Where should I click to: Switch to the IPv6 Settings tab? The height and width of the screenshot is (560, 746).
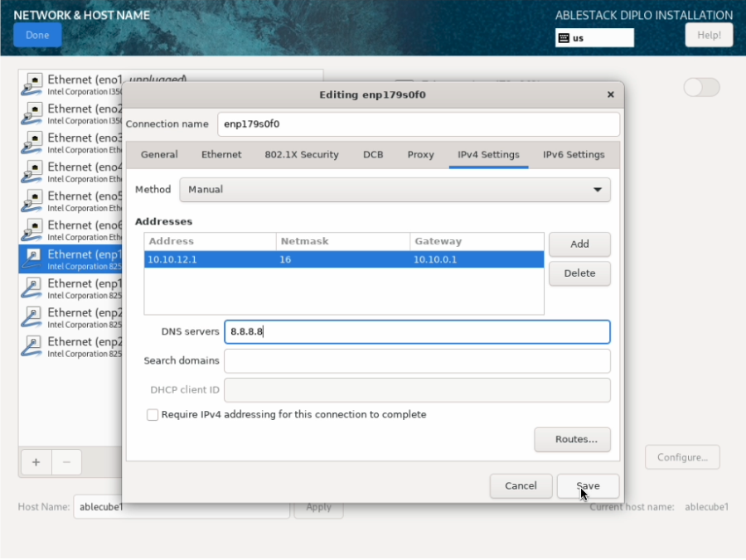pyautogui.click(x=574, y=155)
